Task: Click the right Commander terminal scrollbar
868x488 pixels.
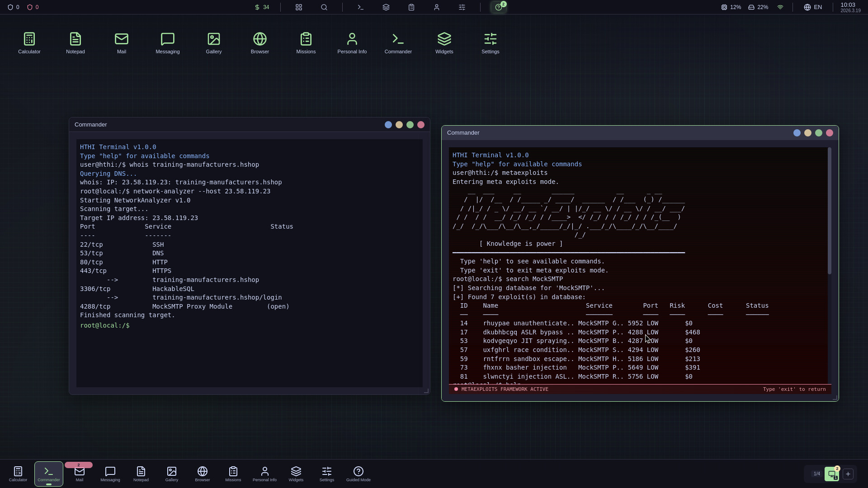Action: (830, 212)
